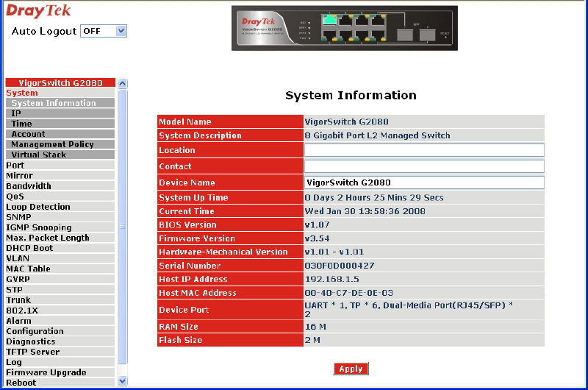Click hardware version 'v1.01 - v1.01'
The width and height of the screenshot is (588, 390).
(334, 252)
